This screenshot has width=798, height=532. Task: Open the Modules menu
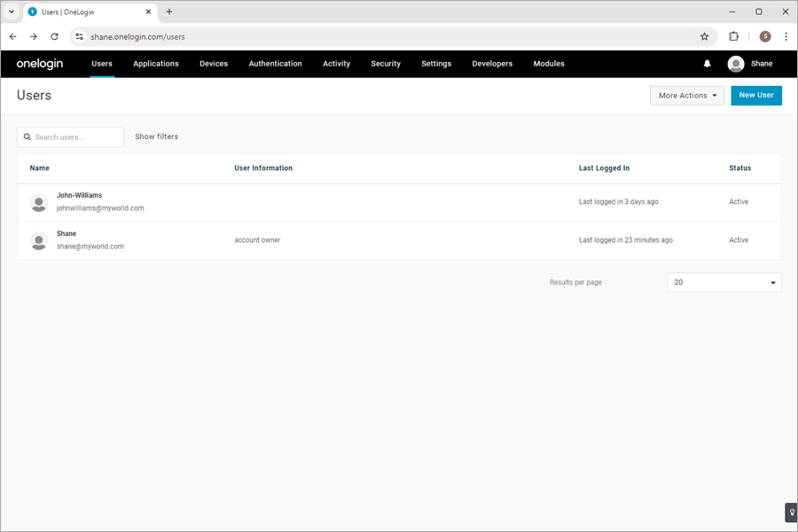point(549,64)
